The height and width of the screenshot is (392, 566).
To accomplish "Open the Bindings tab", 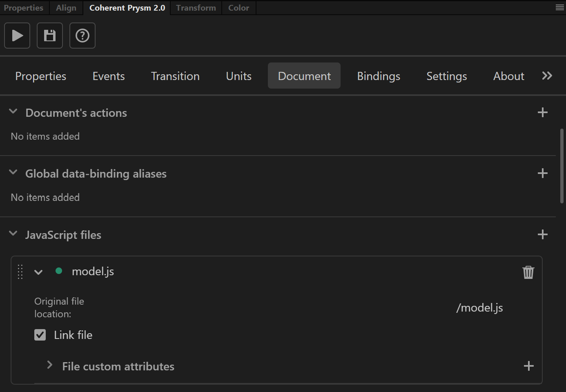I will (x=379, y=76).
